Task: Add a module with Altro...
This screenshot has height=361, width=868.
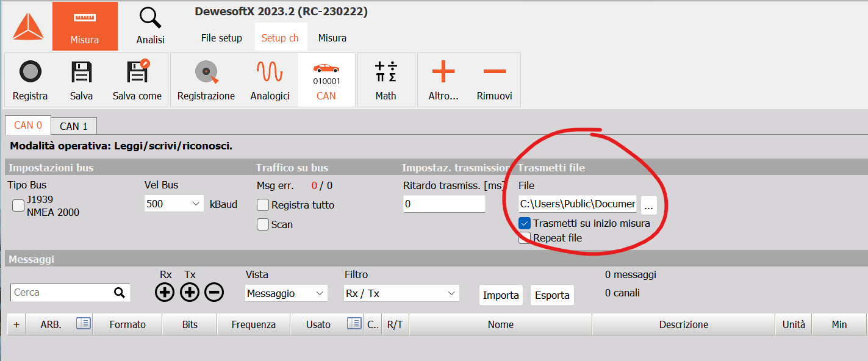Action: coord(443,80)
